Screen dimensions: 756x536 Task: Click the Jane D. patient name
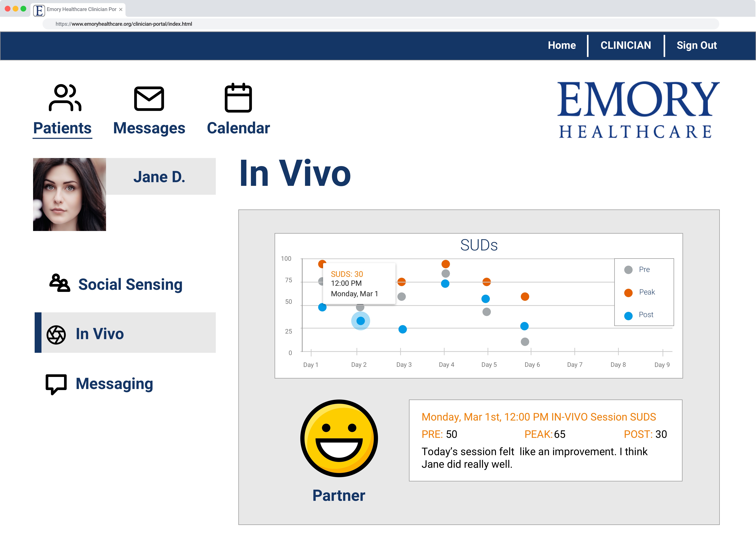point(159,177)
